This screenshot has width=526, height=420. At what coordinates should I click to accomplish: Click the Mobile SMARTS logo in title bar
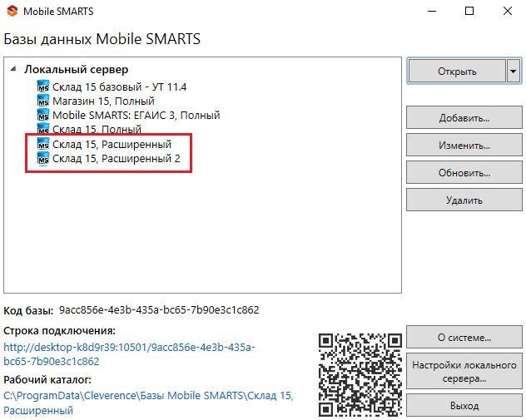tap(12, 12)
